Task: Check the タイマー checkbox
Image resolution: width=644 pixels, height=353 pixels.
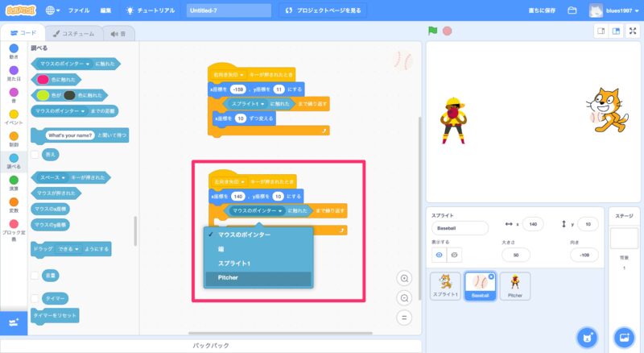Action: [x=35, y=296]
